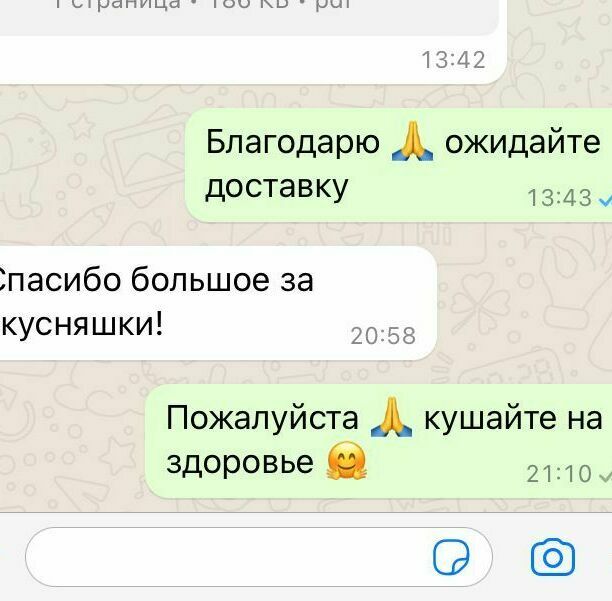This screenshot has width=612, height=601.
Task: Click the 13:43 message timestamp
Action: coord(559,197)
